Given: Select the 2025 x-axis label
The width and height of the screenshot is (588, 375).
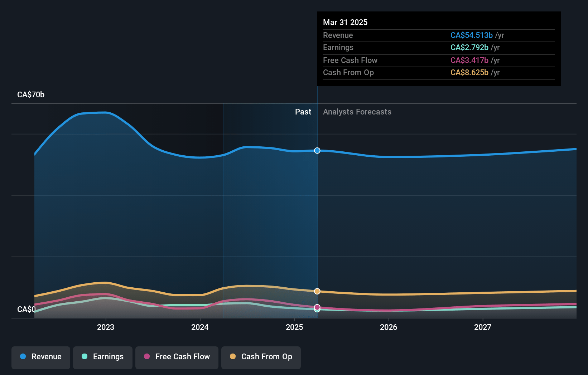Looking at the screenshot, I should point(294,327).
